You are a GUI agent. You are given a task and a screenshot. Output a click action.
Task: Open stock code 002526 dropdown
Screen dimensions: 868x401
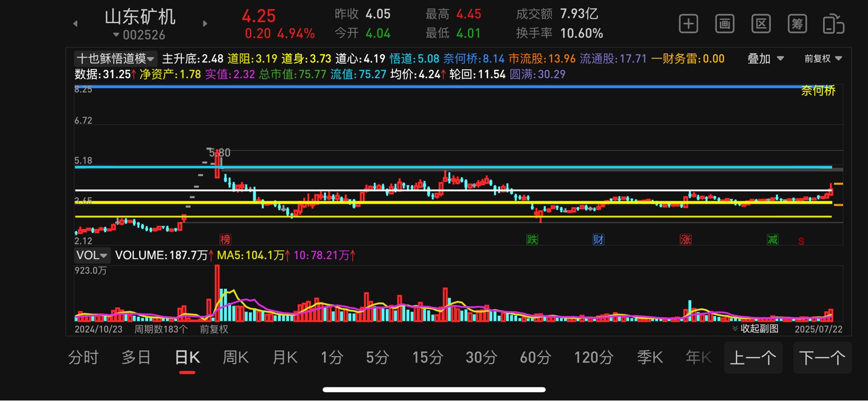pyautogui.click(x=139, y=35)
